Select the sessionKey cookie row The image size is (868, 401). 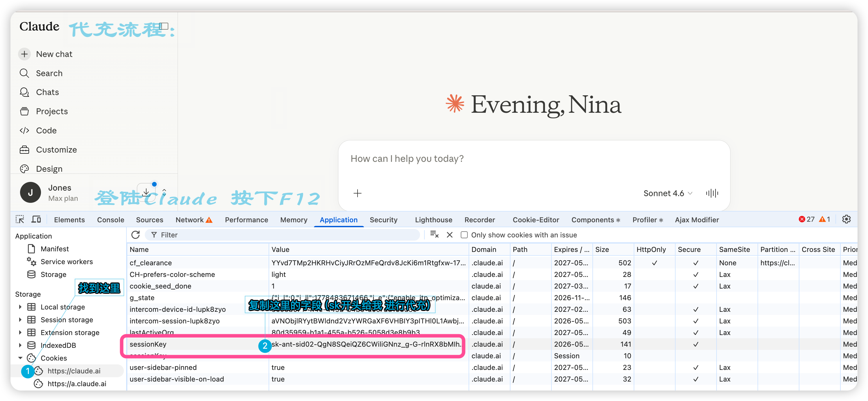click(x=292, y=344)
